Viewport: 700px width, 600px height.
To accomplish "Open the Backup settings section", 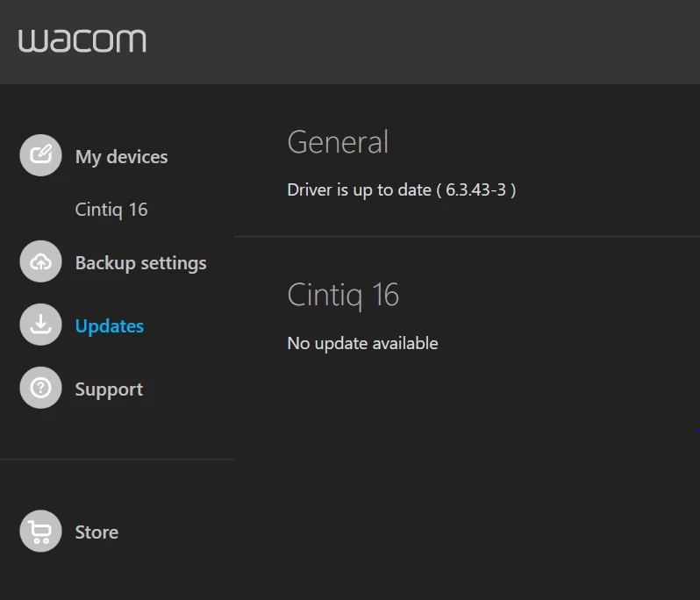I will pyautogui.click(x=140, y=263).
